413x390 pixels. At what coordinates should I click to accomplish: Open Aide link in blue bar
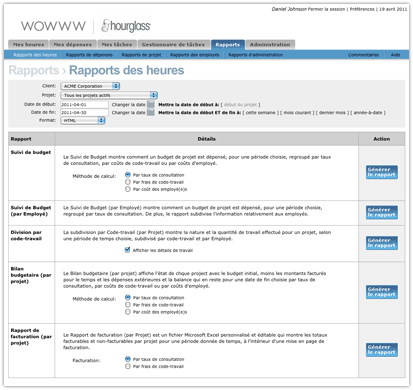click(x=395, y=55)
